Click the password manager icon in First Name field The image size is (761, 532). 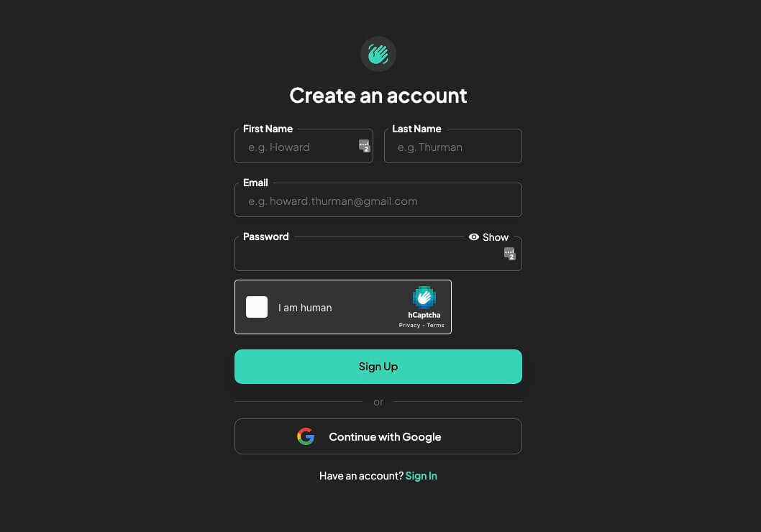point(364,146)
